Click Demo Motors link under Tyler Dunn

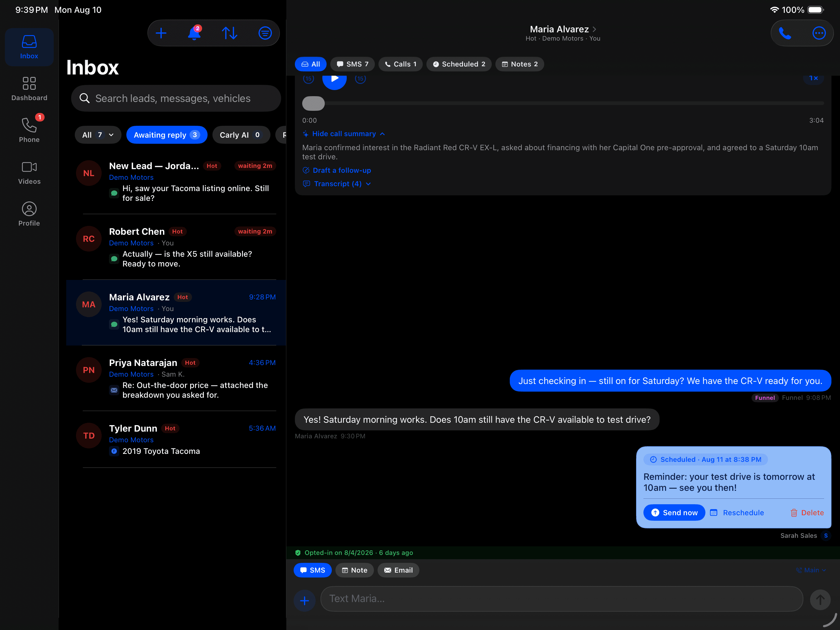click(x=131, y=440)
